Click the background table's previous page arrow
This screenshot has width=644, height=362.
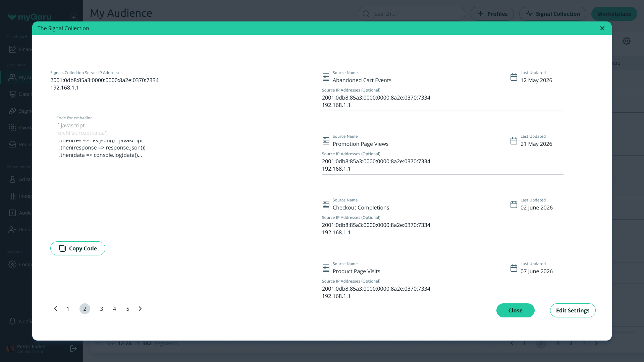[512, 343]
